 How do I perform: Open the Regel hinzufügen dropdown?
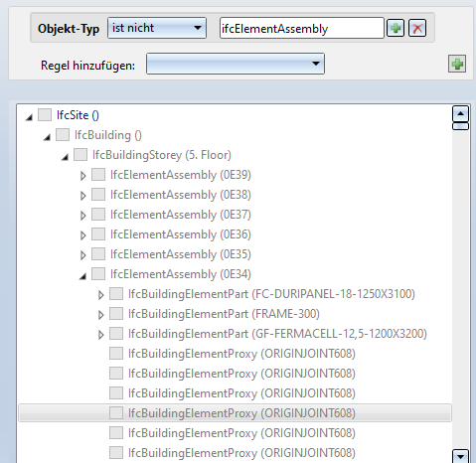[236, 64]
